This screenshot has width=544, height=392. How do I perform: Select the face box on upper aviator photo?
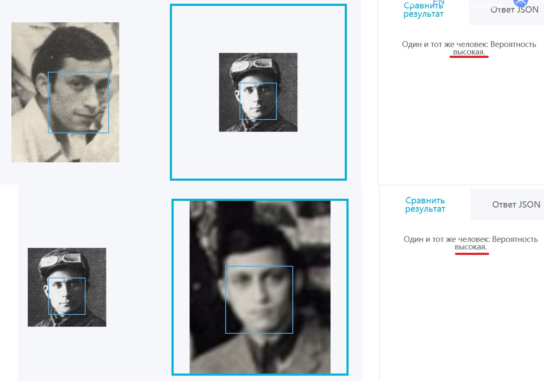[258, 101]
